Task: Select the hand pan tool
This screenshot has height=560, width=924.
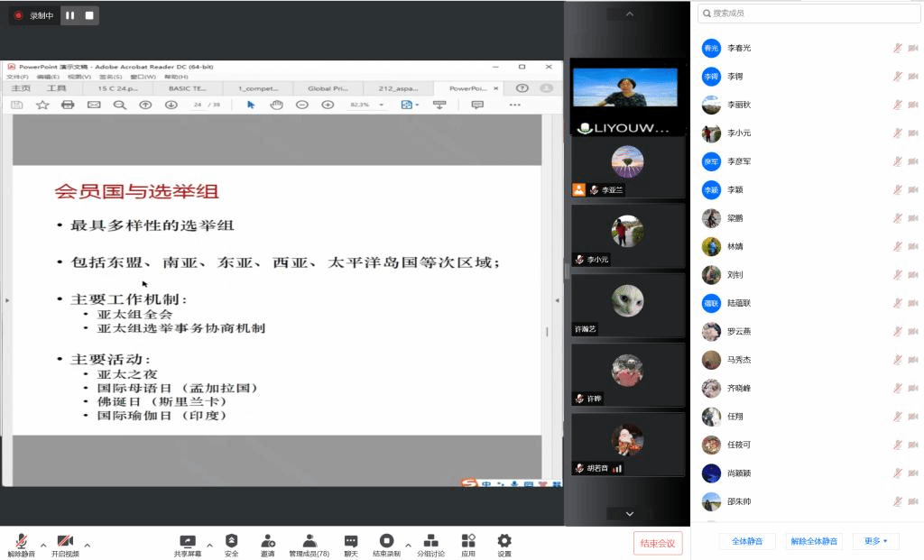Action: pyautogui.click(x=277, y=105)
